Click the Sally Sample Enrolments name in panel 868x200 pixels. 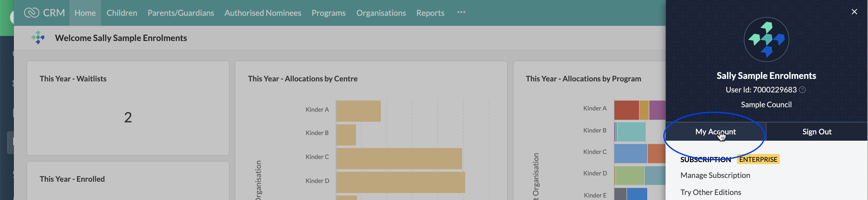pyautogui.click(x=766, y=75)
